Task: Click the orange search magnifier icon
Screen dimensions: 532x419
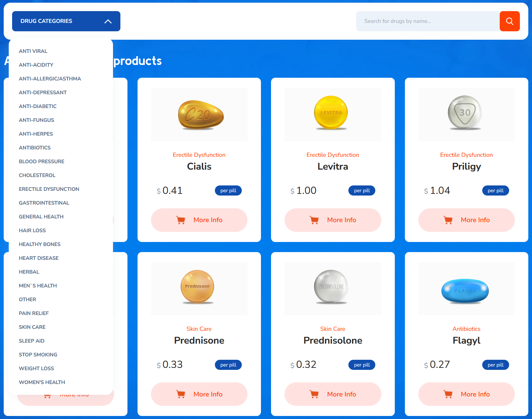Action: pos(509,21)
